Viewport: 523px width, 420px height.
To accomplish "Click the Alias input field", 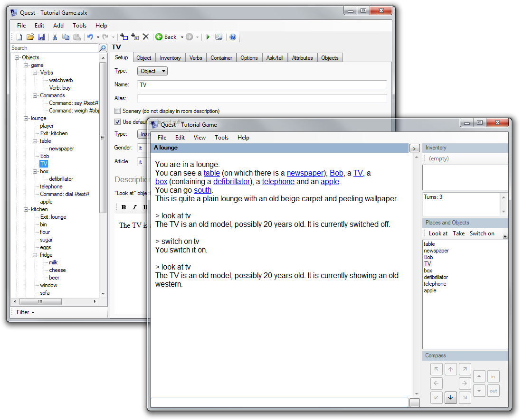I will pyautogui.click(x=262, y=98).
